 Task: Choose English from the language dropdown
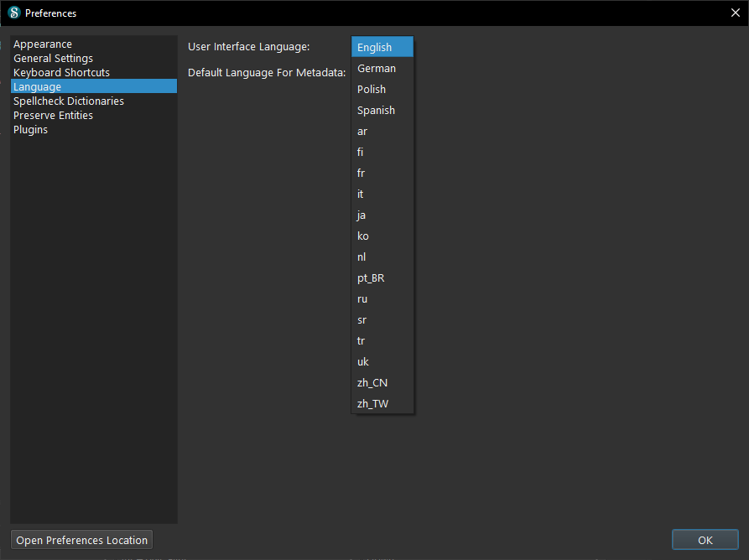coord(374,48)
